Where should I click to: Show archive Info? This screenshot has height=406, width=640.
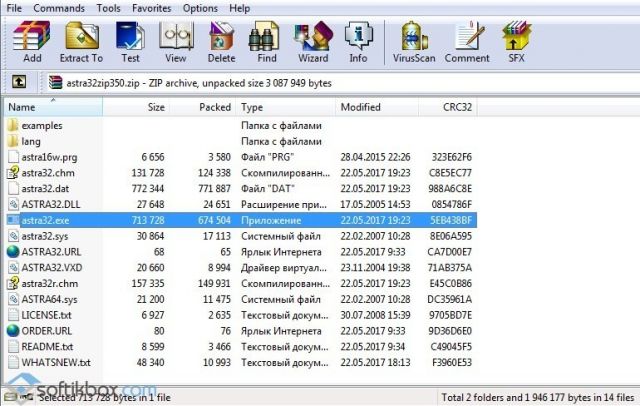point(358,42)
